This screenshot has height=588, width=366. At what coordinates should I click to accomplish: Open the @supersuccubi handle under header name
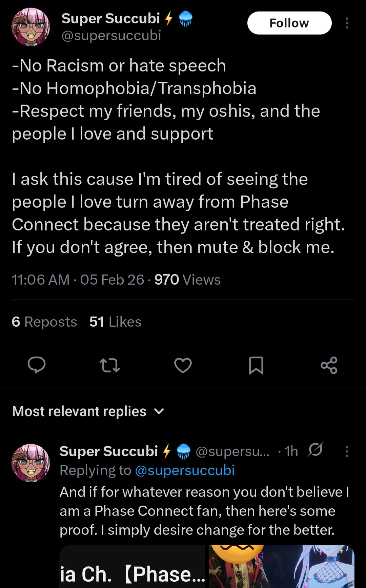(111, 36)
